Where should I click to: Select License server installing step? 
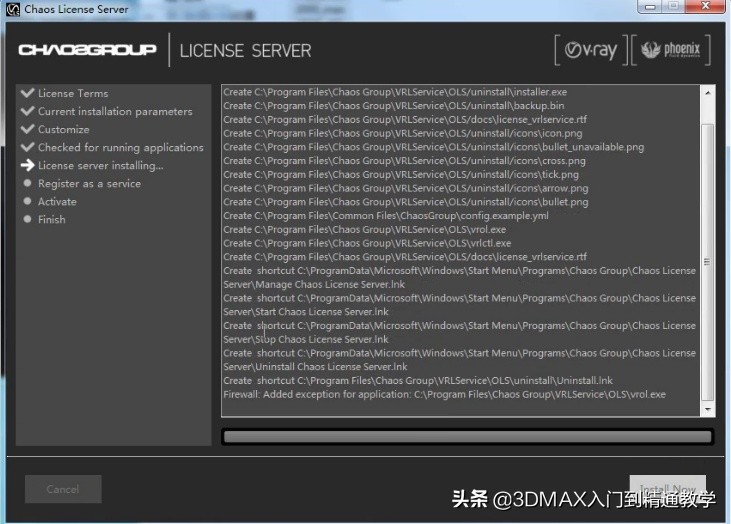click(x=101, y=165)
